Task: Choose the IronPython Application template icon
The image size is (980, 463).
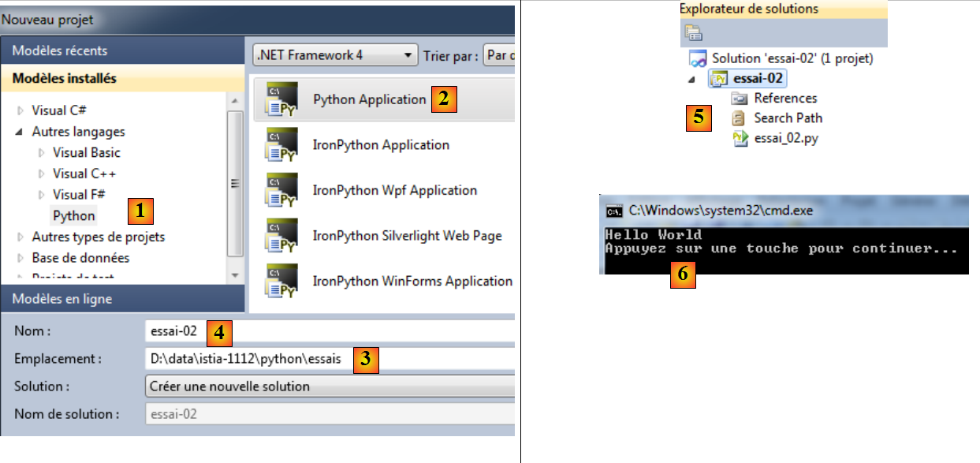Action: (282, 145)
